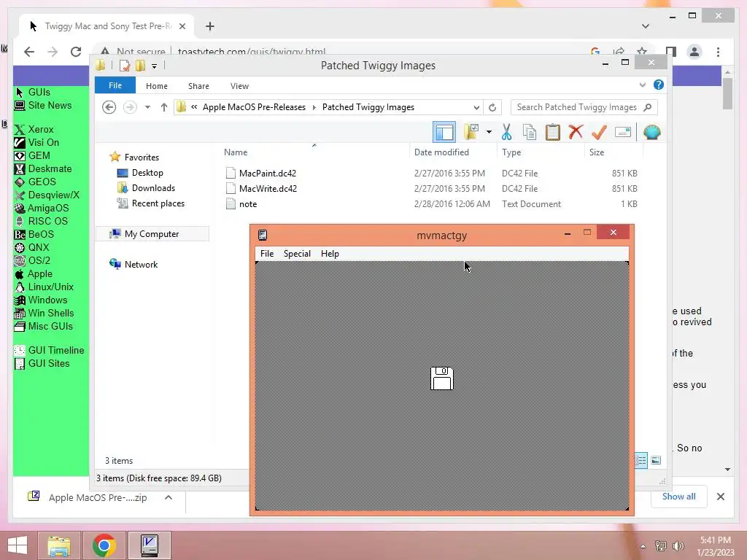Open Chrome three-dot menu
747x560 pixels.
718,52
